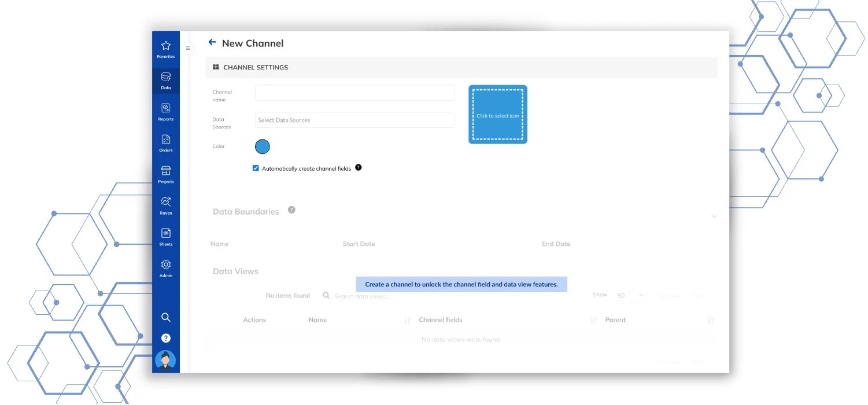Click the back arrow beside New Channel
The width and height of the screenshot is (868, 405).
[212, 42]
